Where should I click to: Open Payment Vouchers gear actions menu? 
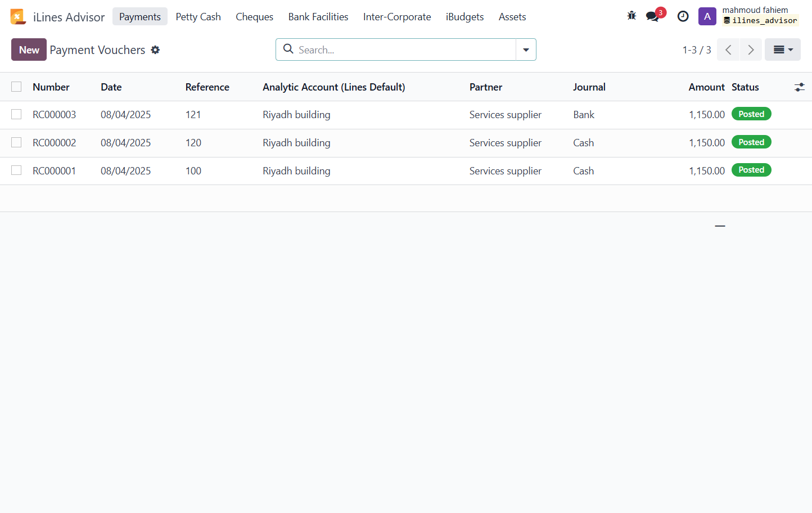pos(156,50)
